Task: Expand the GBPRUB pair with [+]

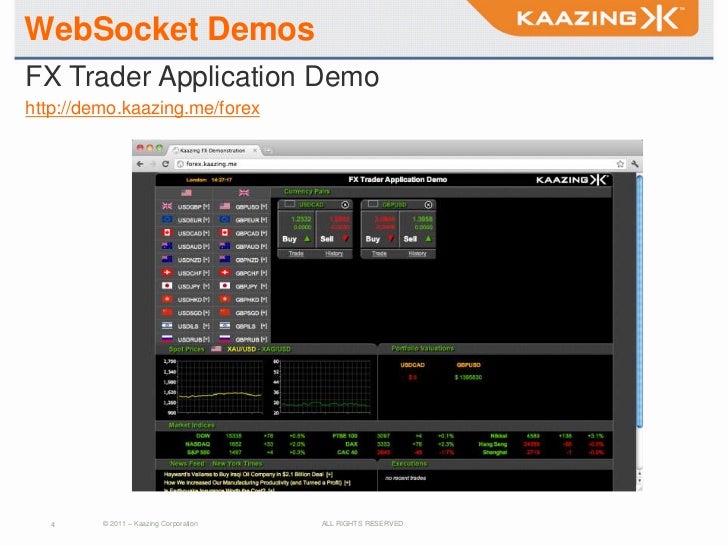Action: [264, 339]
